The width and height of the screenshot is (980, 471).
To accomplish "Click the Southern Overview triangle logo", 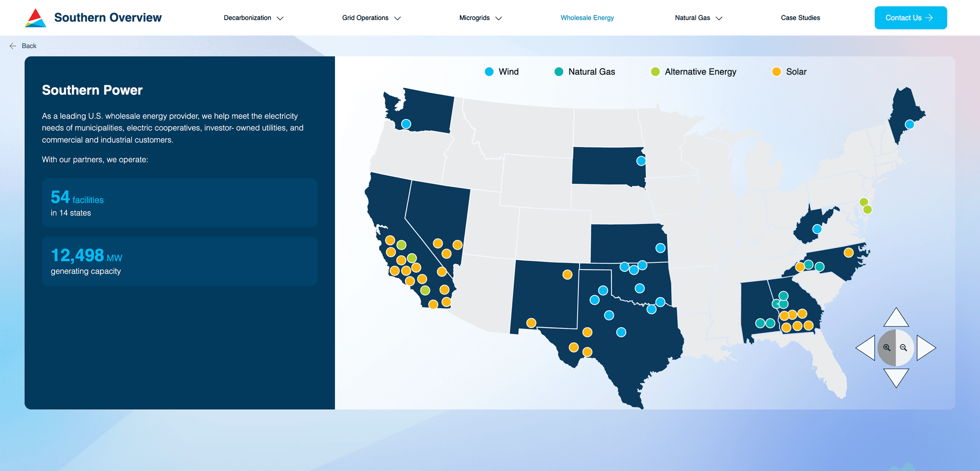I will [35, 18].
